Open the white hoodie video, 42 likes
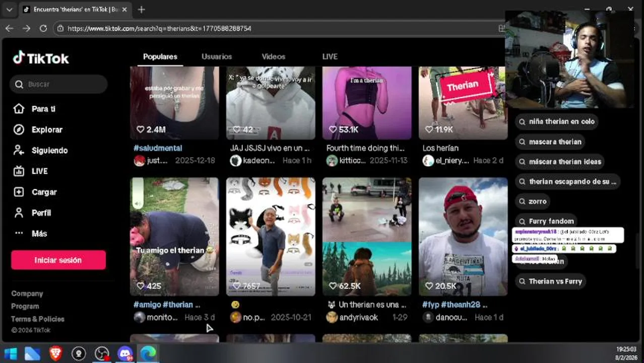The image size is (644, 363). coord(271,103)
